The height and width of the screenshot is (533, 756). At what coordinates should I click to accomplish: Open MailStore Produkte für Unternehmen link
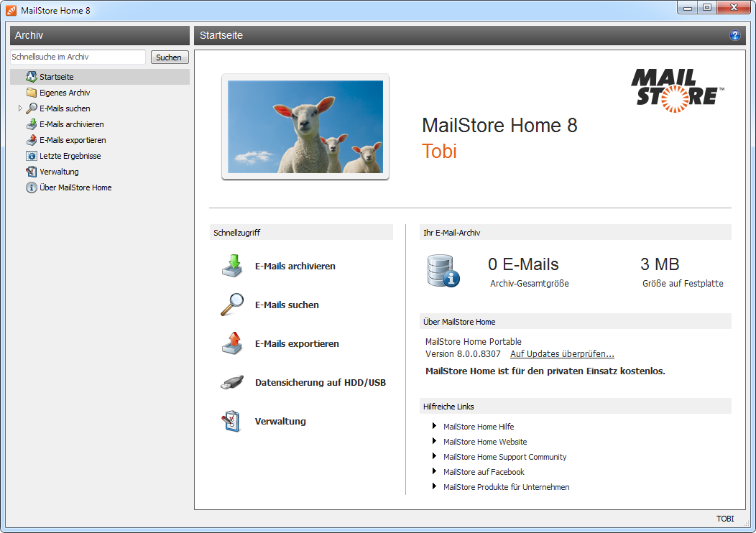point(506,487)
